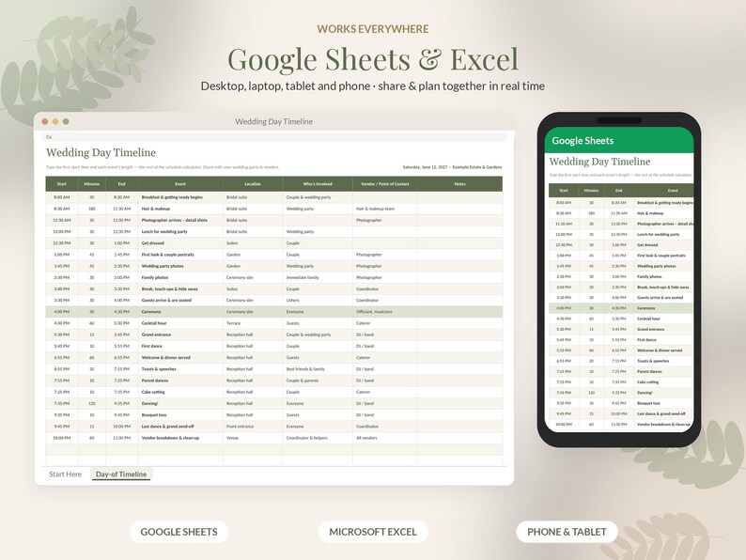This screenshot has height=560, width=746.
Task: Click 'Dancing!' event in desktop sheet
Action: click(x=150, y=403)
